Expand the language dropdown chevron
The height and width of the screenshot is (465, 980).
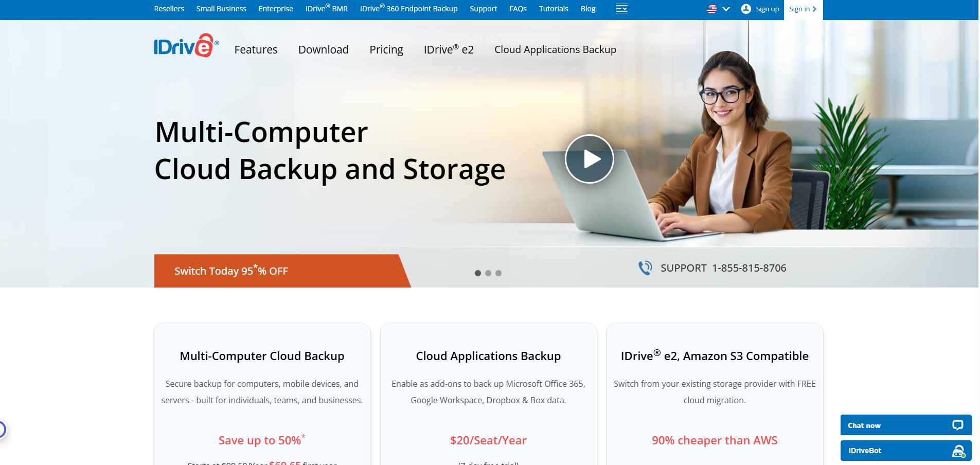tap(726, 9)
